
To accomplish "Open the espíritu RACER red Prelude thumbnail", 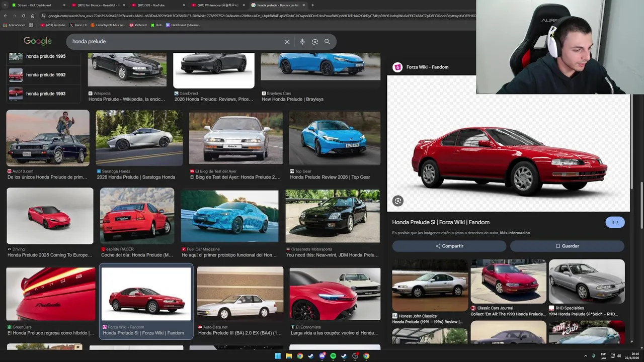I will pyautogui.click(x=137, y=216).
